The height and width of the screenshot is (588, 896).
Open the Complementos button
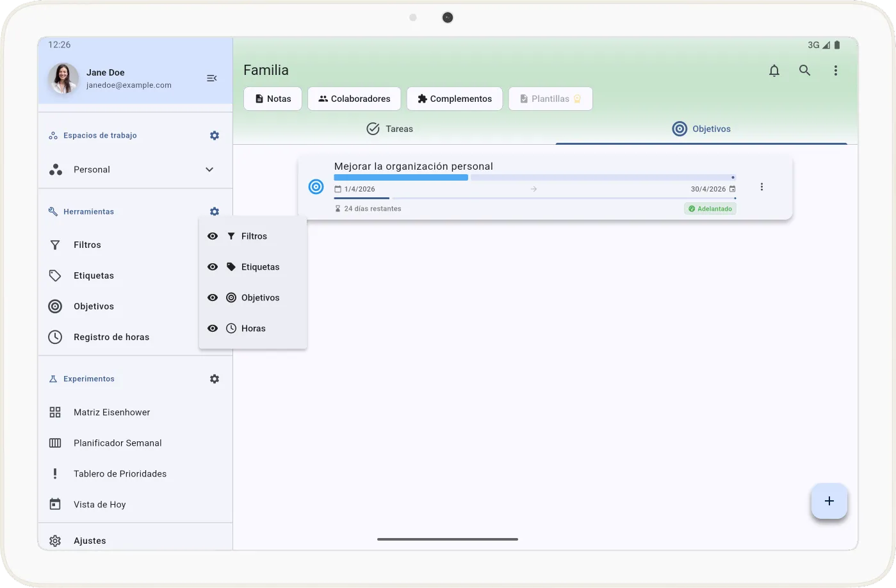pyautogui.click(x=455, y=99)
